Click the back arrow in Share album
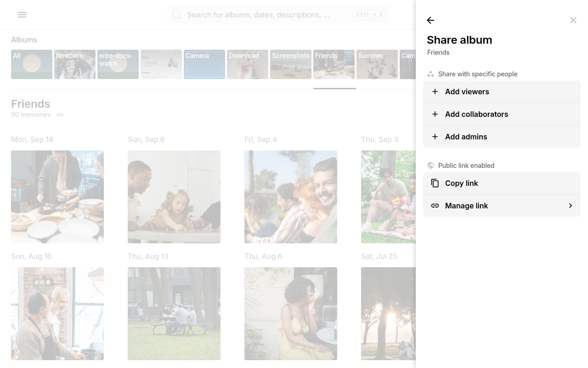Image resolution: width=588 pixels, height=368 pixels. [x=430, y=20]
